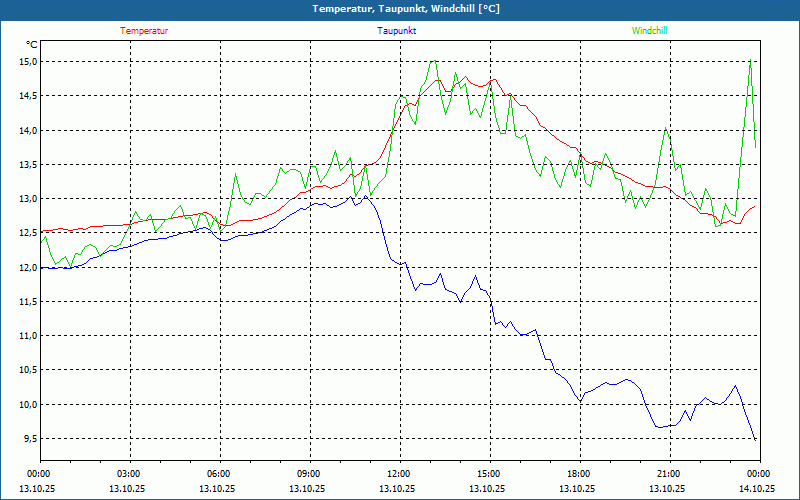Click the 03:00 time axis label
This screenshot has width=800, height=500.
[131, 473]
